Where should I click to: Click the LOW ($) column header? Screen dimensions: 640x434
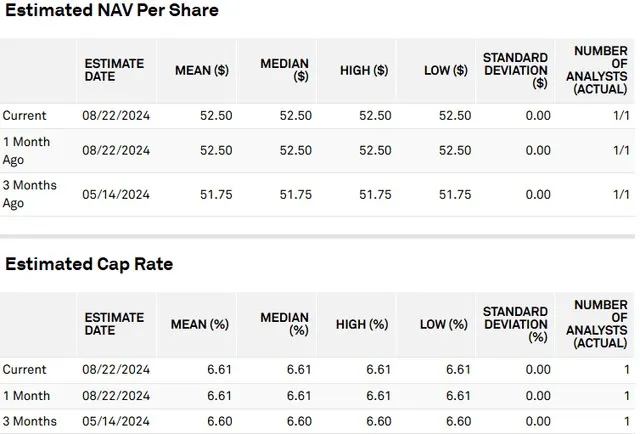(x=445, y=71)
